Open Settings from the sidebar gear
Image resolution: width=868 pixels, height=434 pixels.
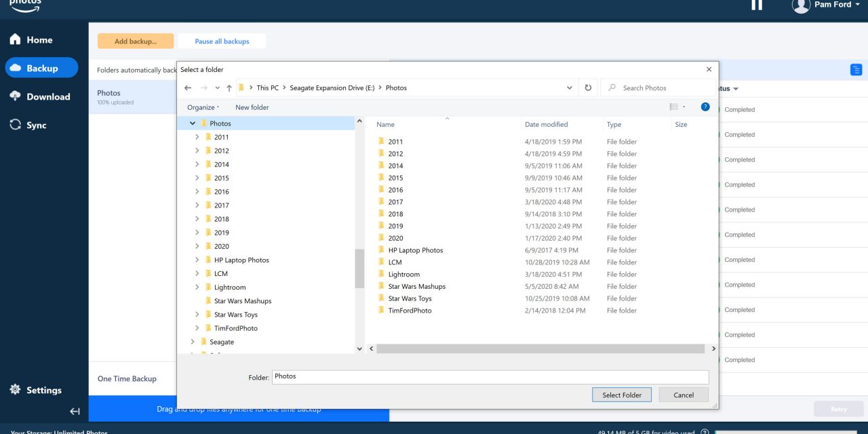point(35,390)
